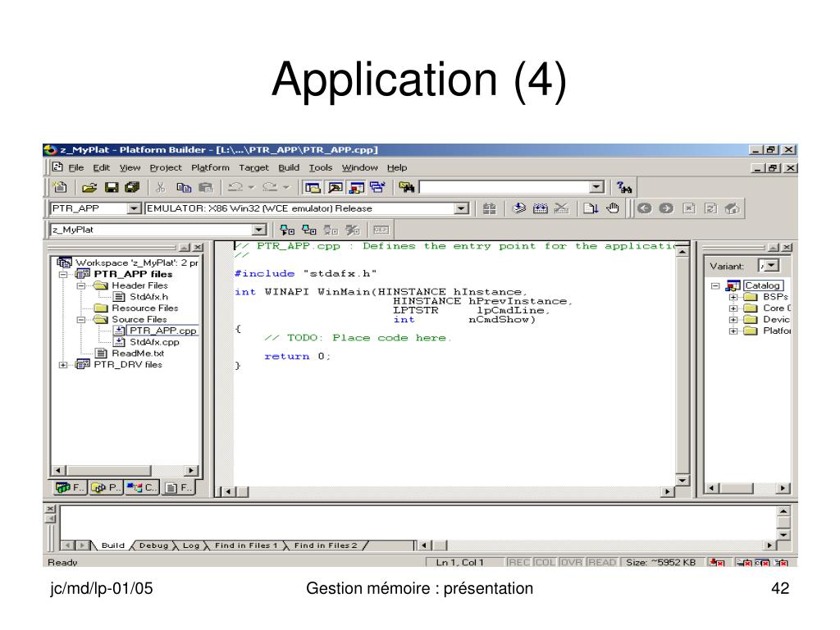This screenshot has height=630, width=840.
Task: Select StdAfx.h in the file tree
Action: tap(148, 297)
